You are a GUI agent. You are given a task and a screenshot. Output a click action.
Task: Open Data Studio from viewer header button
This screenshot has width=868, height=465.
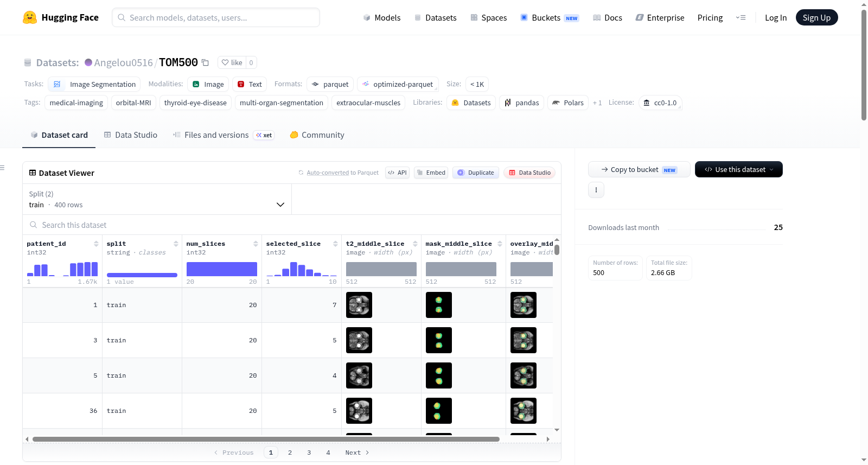click(529, 173)
